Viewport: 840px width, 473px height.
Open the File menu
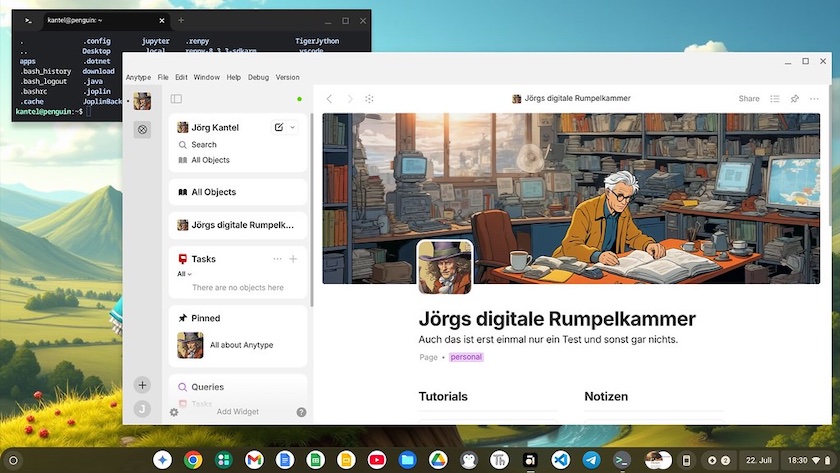tap(163, 77)
